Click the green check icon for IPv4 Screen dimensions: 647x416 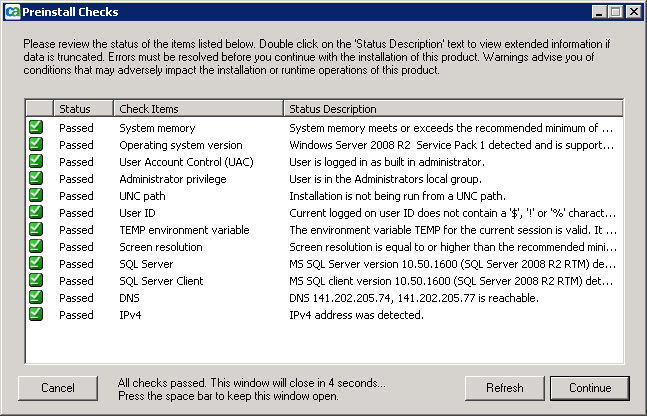pos(36,315)
